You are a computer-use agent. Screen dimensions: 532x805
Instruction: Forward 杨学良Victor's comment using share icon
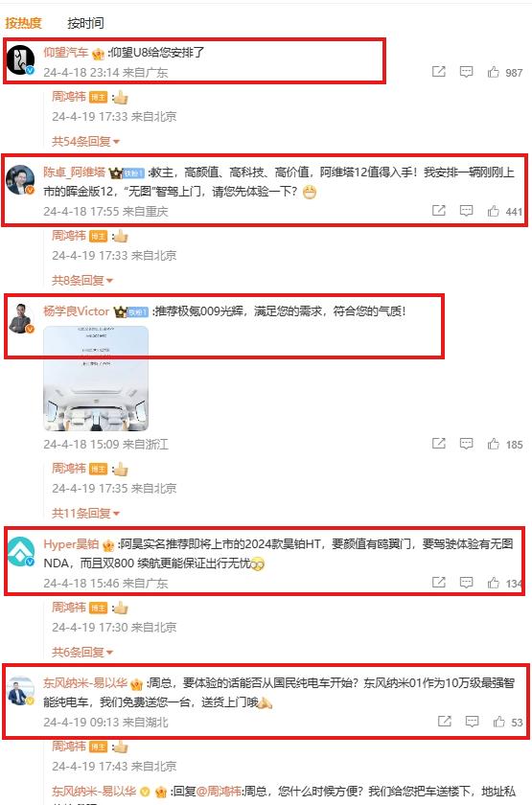(439, 443)
